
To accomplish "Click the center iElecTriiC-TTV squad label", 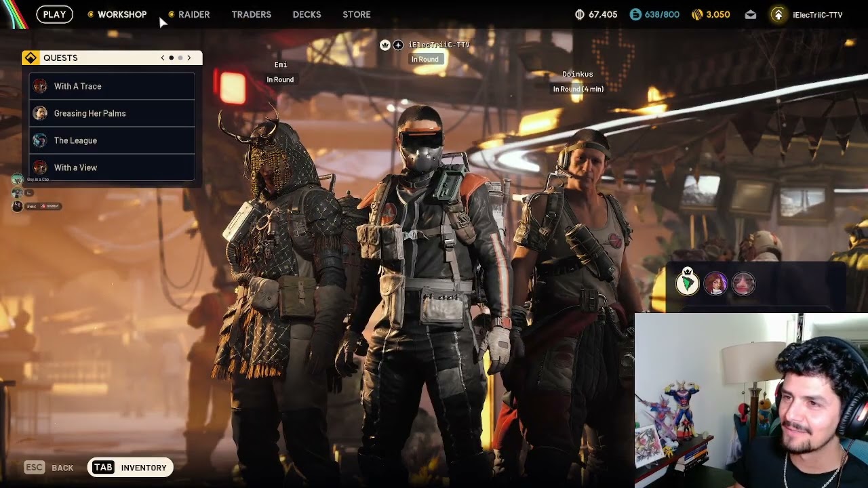I will pos(439,45).
